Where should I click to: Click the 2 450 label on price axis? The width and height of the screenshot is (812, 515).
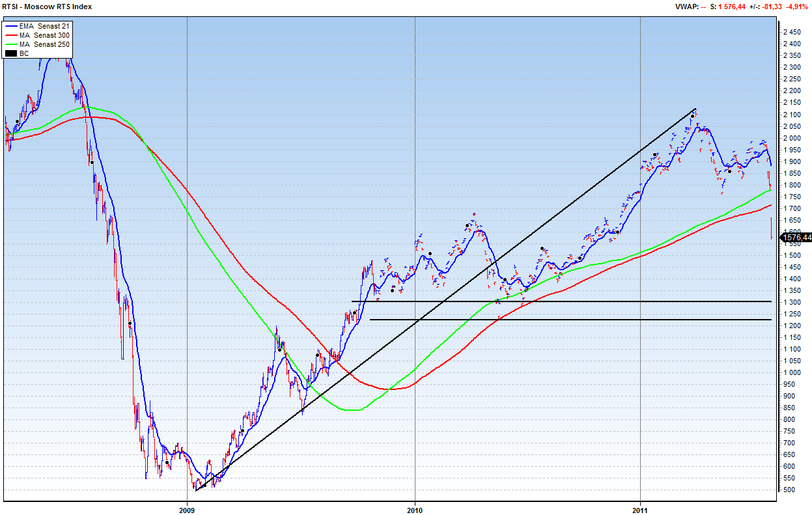pos(792,32)
